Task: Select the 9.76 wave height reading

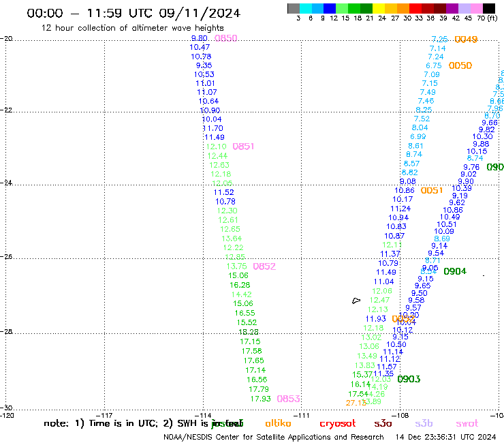Action: [x=471, y=167]
